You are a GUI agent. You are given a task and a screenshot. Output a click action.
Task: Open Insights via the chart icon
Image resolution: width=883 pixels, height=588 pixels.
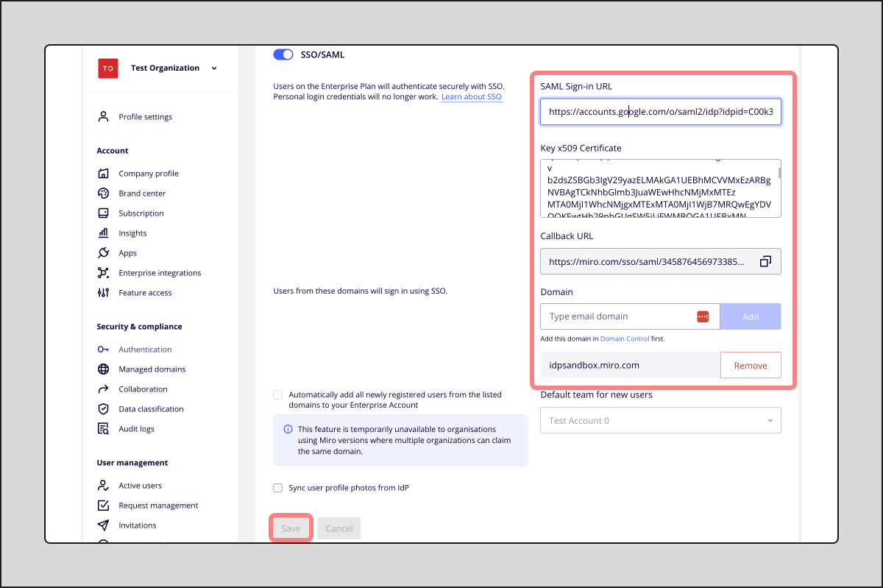point(102,233)
